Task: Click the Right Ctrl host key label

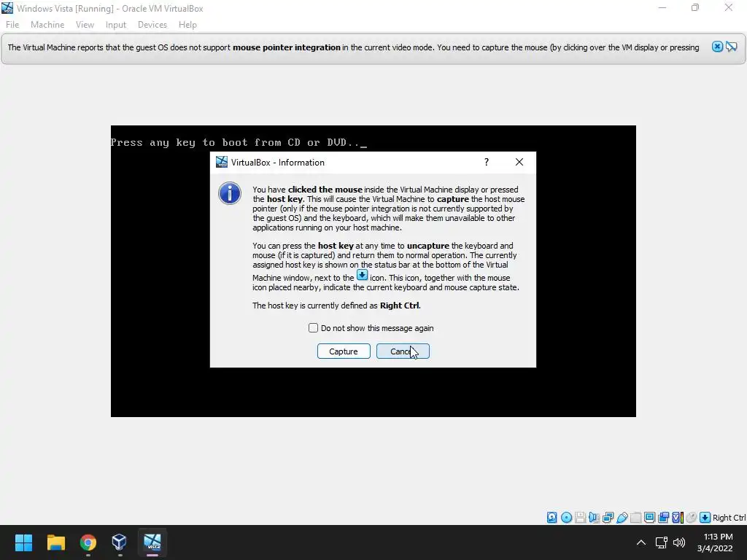Action: [x=729, y=518]
